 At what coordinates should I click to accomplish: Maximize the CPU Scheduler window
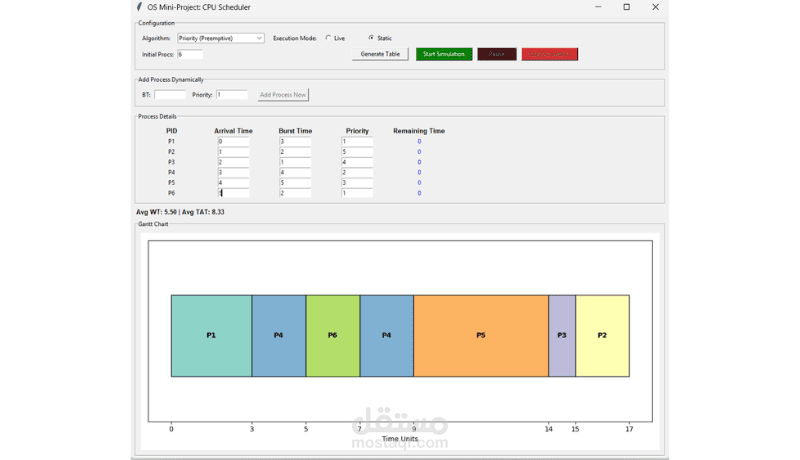627,7
